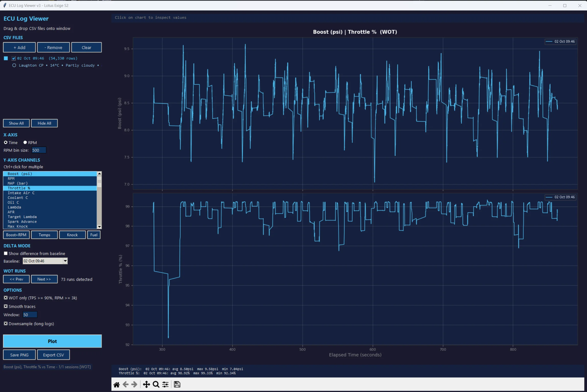
Task: Select Spark Advance channel
Action: pyautogui.click(x=50, y=222)
